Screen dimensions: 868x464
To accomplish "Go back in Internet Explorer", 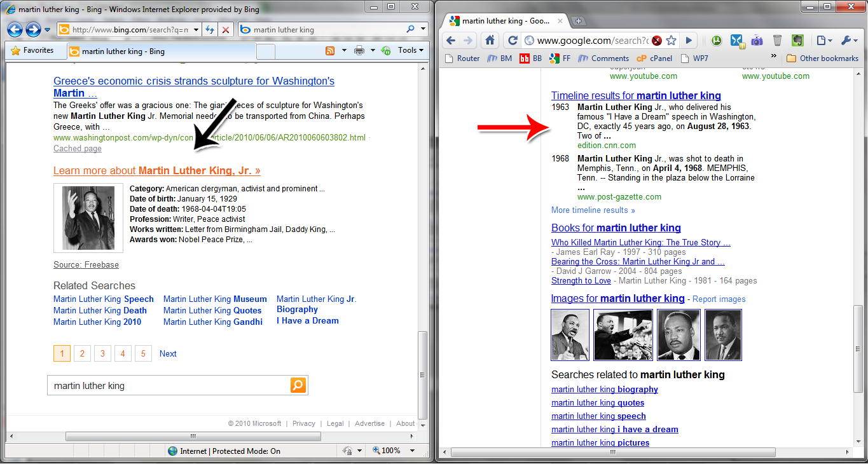I will (x=15, y=29).
